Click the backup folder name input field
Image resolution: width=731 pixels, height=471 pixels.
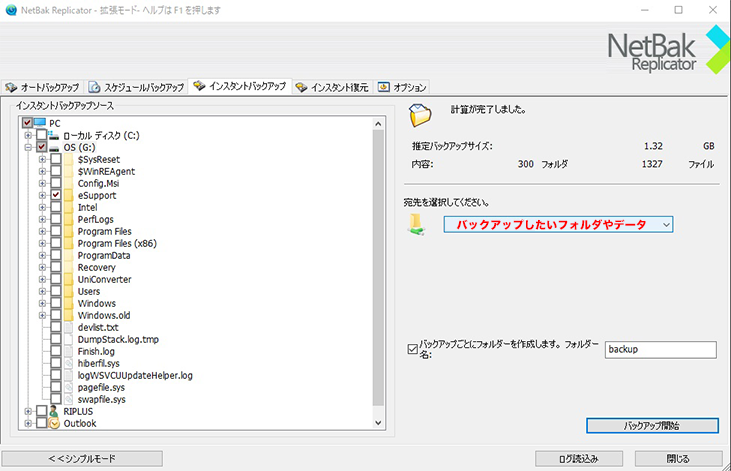661,349
